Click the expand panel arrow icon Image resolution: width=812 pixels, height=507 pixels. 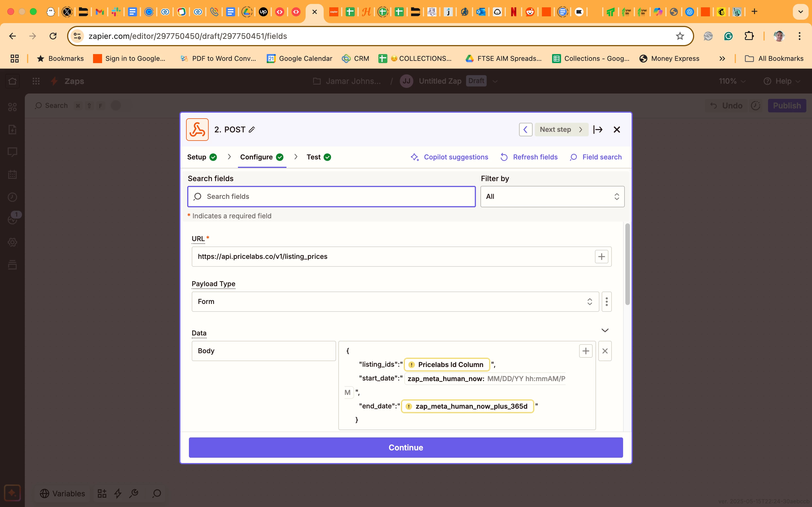tap(598, 130)
